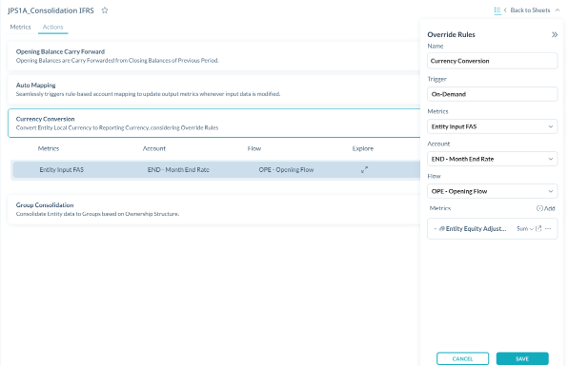Open the external link icon on Entity Equity Adjust
568x366 pixels.
(x=538, y=229)
